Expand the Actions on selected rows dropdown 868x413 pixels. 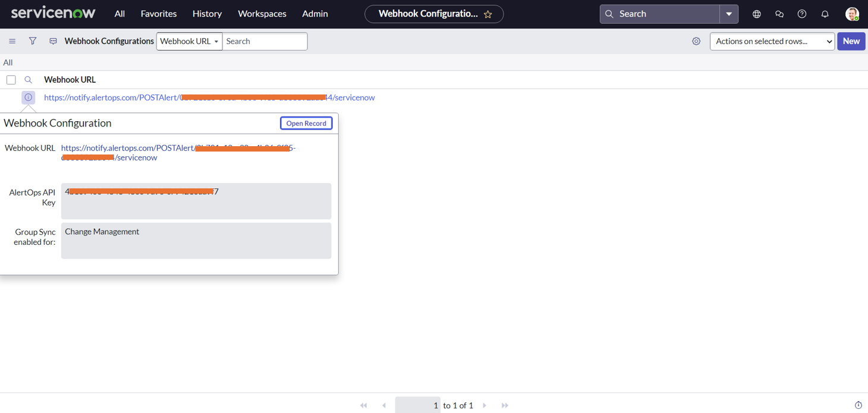[772, 41]
